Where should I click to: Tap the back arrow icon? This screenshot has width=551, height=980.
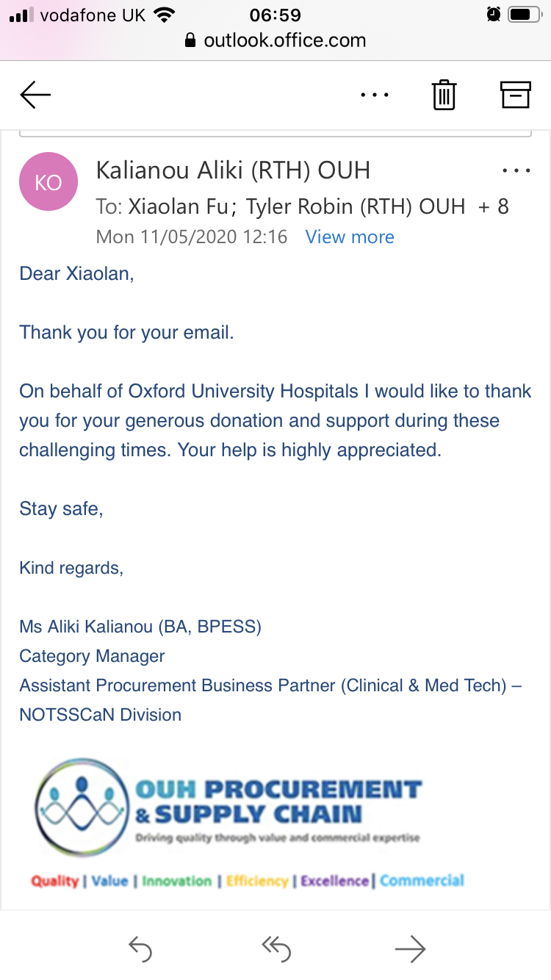click(x=35, y=95)
